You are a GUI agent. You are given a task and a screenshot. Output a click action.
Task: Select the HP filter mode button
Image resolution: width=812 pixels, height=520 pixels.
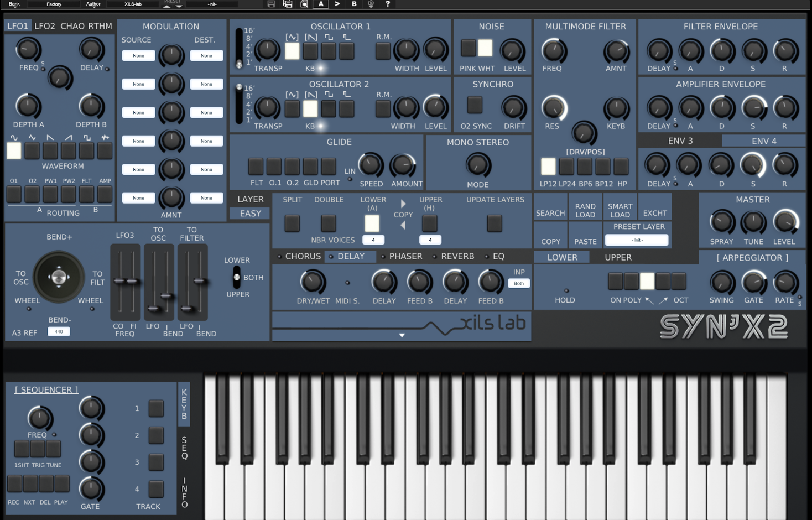coord(621,166)
